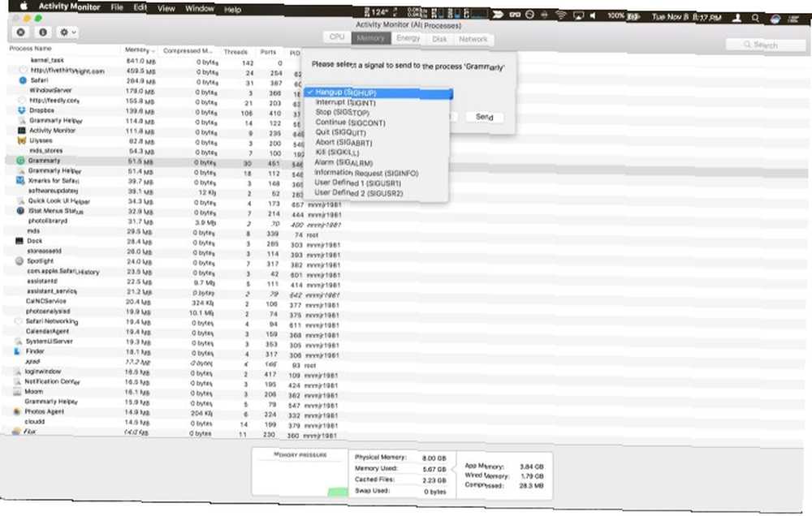Open Spotlight search in menu bar
Screen dimensions: 812x516
(755, 18)
